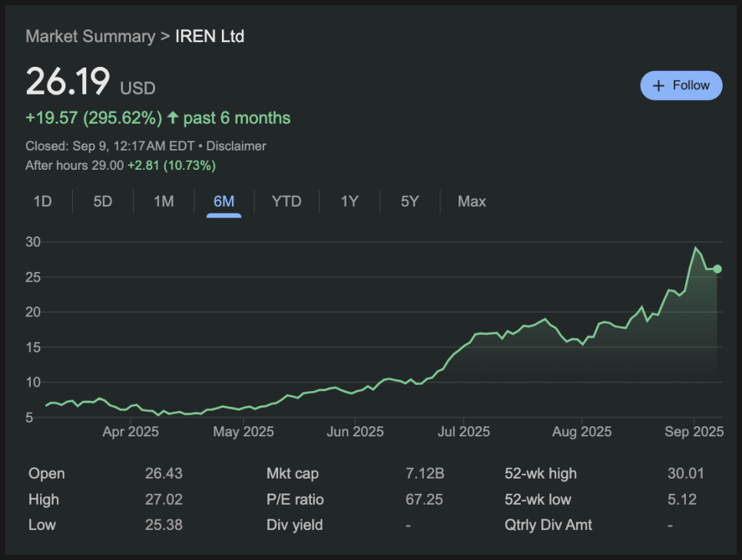Click the 26.19 price value
742x560 pixels.
pyautogui.click(x=68, y=82)
